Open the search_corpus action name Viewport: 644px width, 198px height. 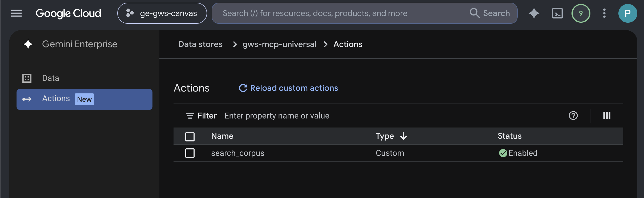coord(238,153)
